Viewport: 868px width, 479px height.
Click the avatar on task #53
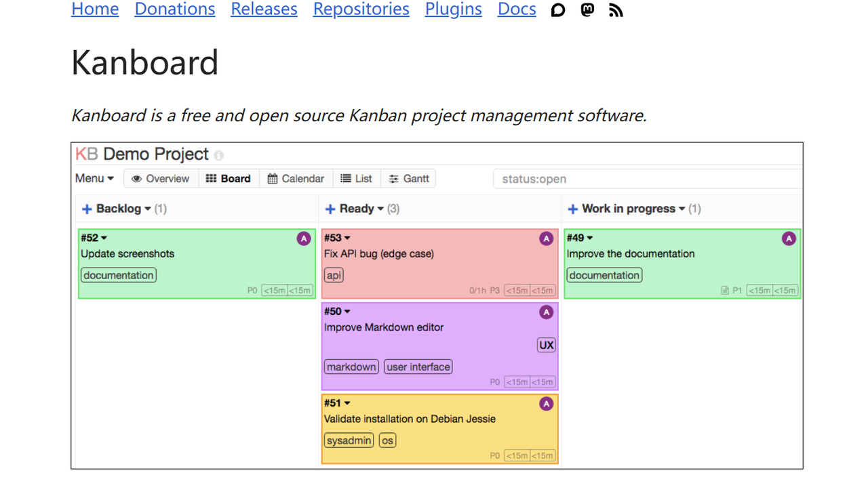tap(546, 238)
